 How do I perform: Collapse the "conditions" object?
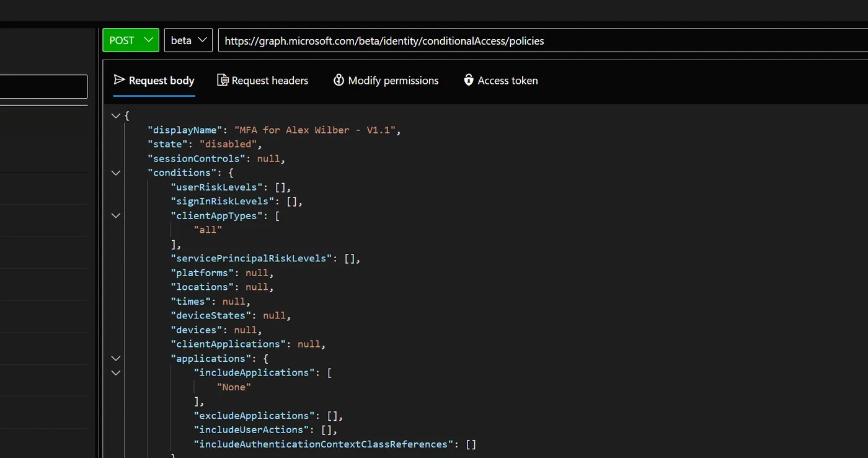(115, 173)
